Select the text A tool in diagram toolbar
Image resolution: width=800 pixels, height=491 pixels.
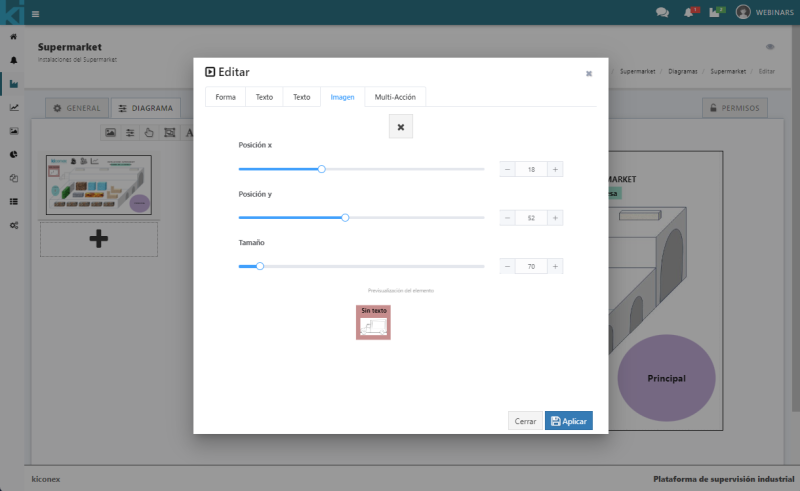(189, 133)
